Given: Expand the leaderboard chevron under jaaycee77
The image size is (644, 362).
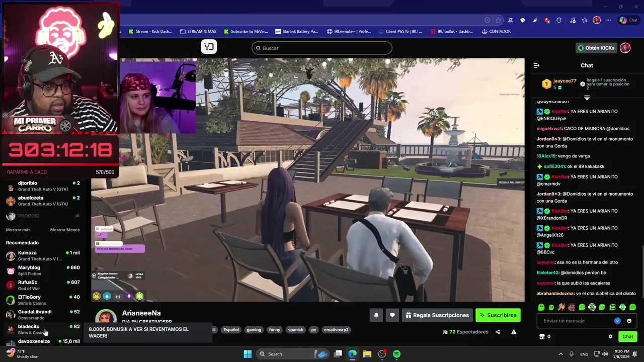Looking at the screenshot, I should (587, 98).
